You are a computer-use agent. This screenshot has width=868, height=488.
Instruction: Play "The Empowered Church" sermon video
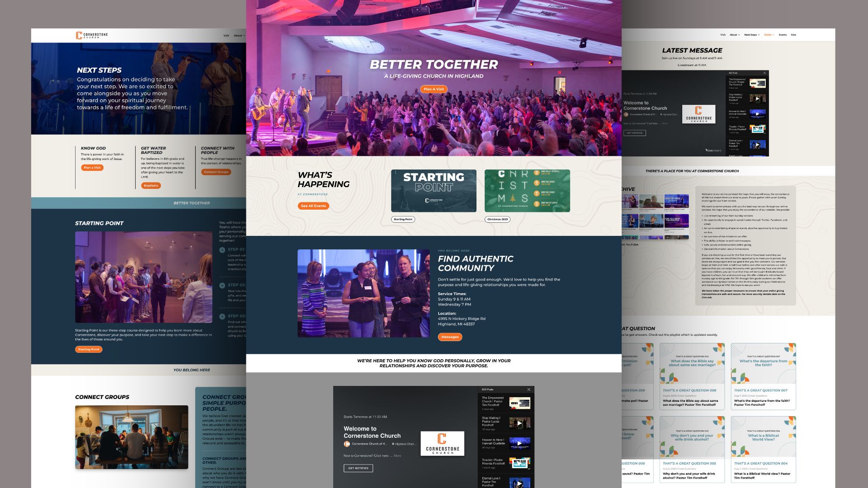[x=520, y=403]
